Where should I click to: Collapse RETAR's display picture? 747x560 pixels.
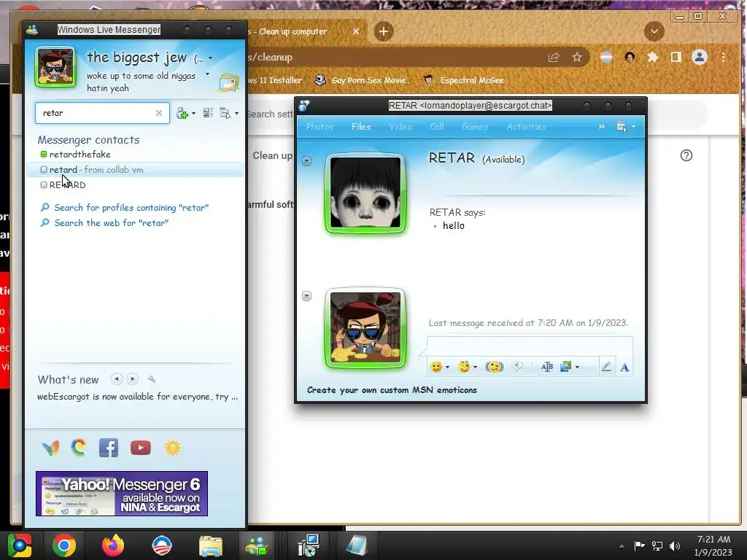(x=307, y=161)
